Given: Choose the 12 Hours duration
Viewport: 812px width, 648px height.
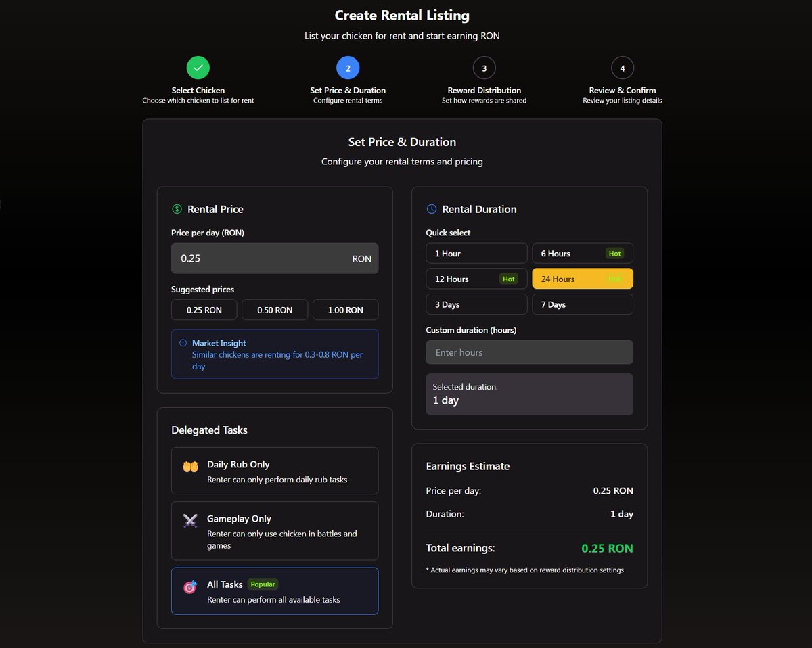Looking at the screenshot, I should point(476,279).
